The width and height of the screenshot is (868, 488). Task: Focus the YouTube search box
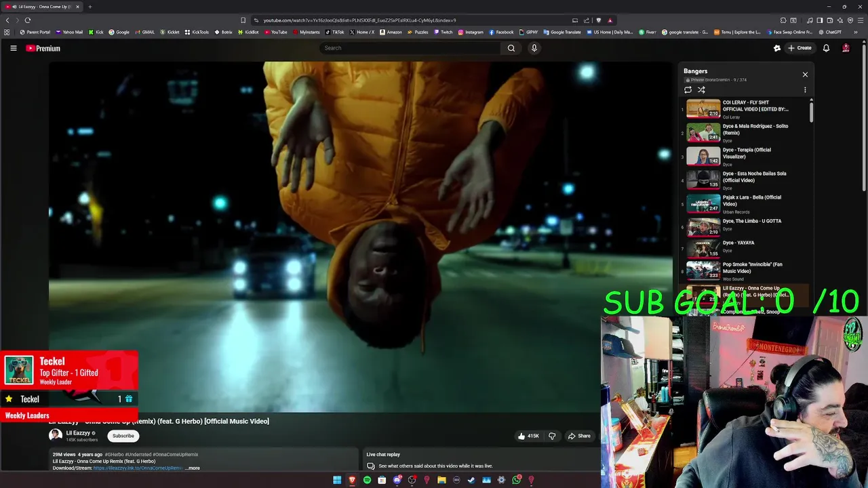point(410,48)
